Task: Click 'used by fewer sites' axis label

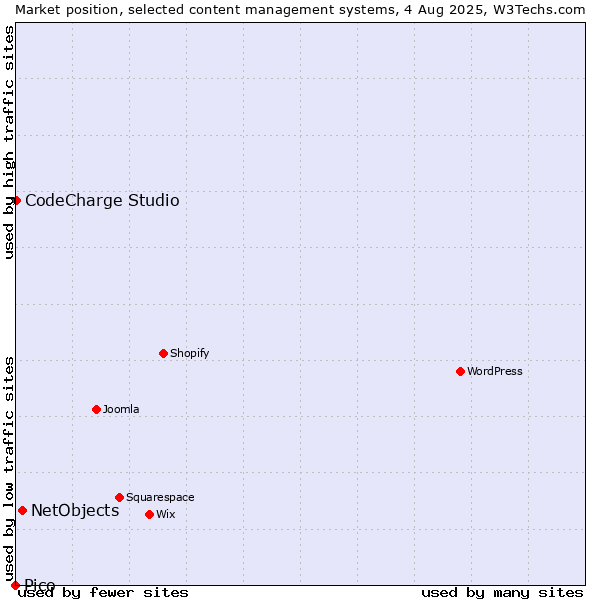Action: (103, 593)
